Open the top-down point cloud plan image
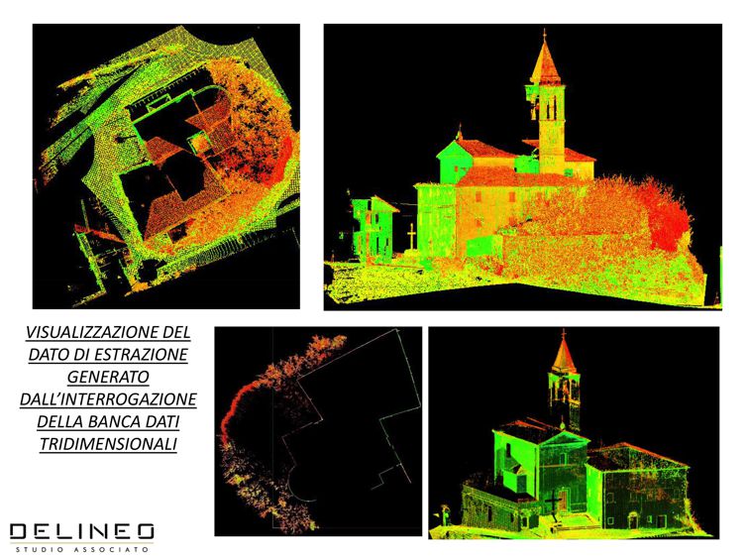The image size is (749, 560). click(166, 167)
